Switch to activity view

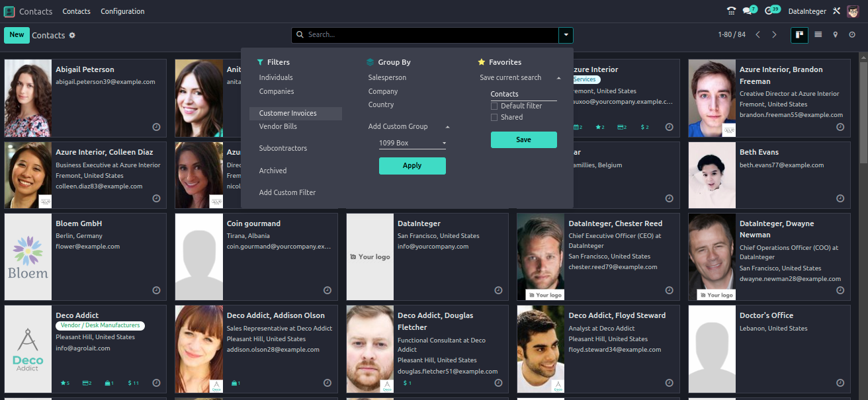point(852,35)
